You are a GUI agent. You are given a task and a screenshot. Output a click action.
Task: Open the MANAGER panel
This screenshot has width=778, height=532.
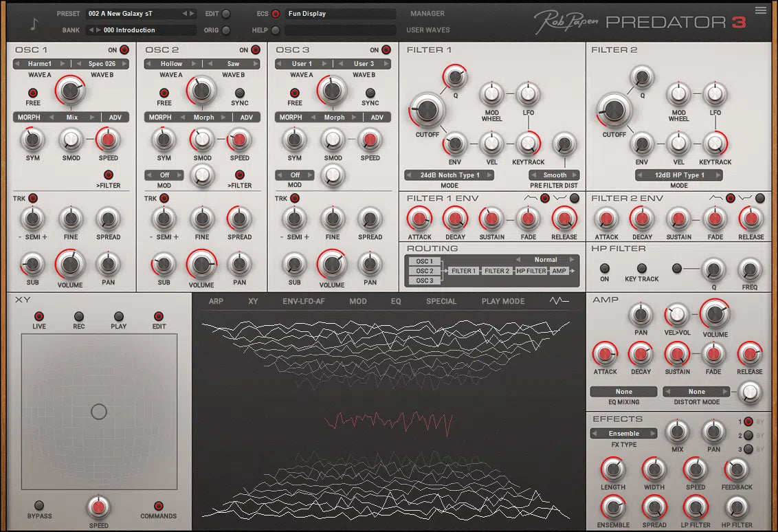427,13
